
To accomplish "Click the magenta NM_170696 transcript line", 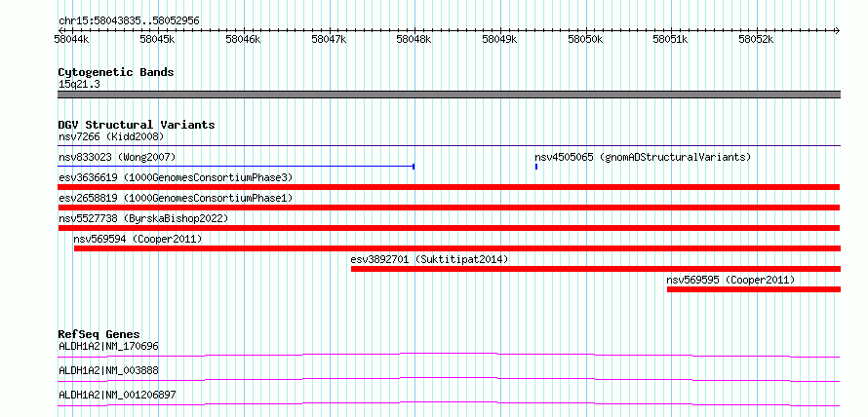I will click(x=449, y=355).
